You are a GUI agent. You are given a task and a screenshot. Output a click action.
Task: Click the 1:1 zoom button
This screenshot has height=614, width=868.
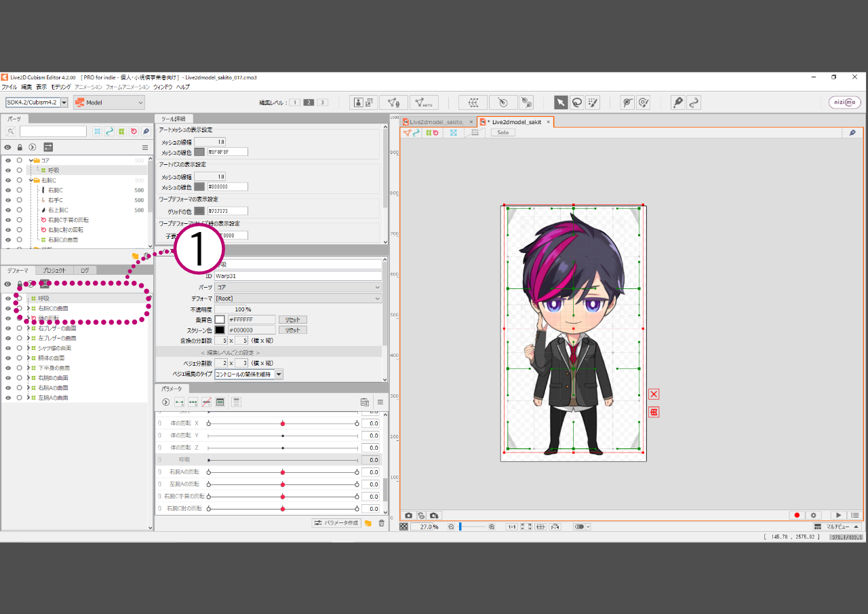tap(512, 527)
